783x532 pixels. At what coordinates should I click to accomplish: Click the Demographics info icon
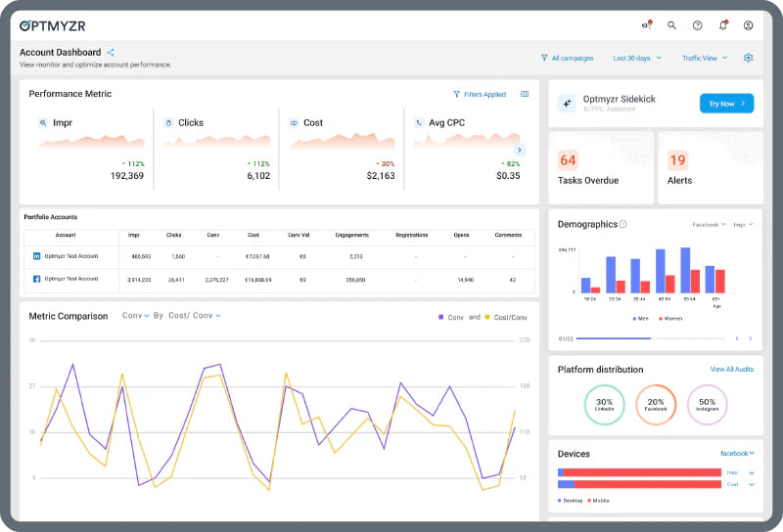pos(623,224)
